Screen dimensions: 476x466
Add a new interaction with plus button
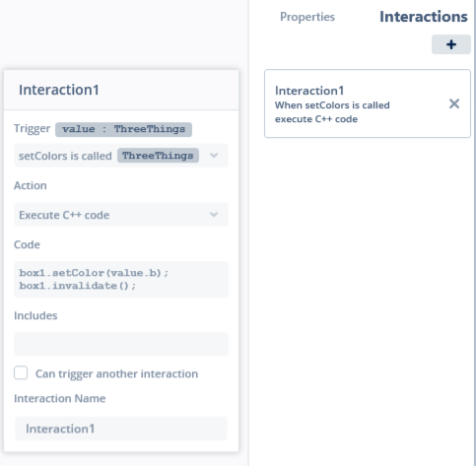450,44
